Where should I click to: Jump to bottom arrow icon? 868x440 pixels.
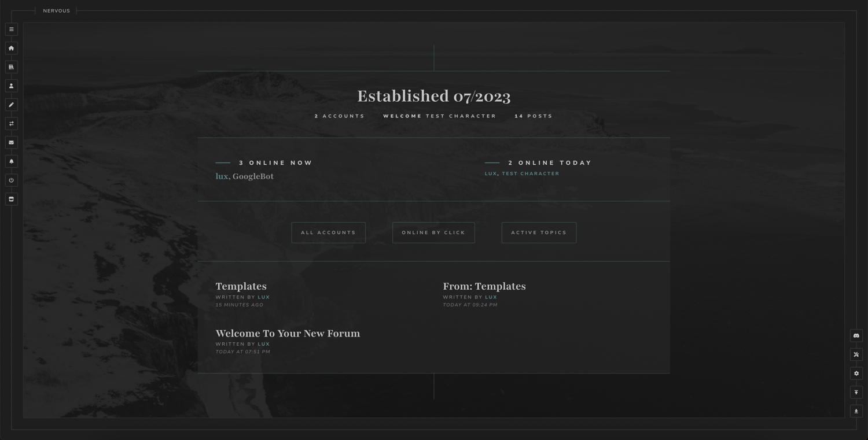[856, 411]
